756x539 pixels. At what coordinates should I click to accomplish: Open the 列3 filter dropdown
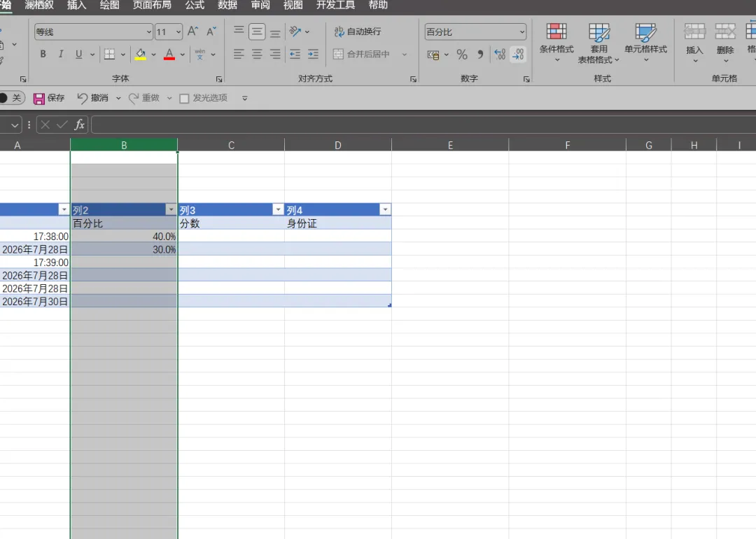[x=278, y=209]
